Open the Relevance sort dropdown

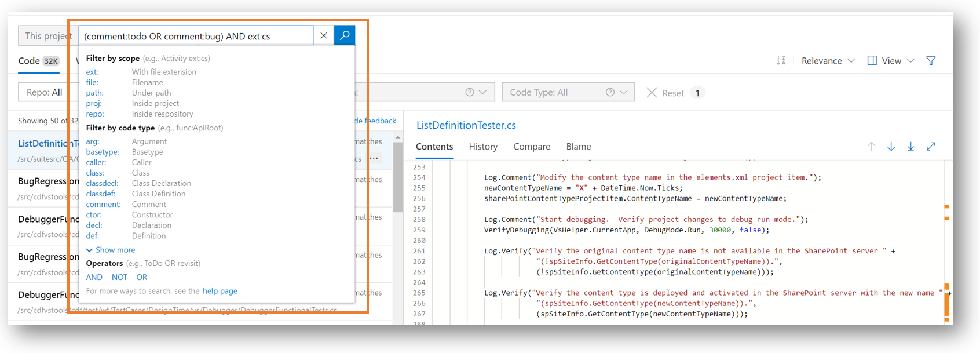click(x=828, y=61)
